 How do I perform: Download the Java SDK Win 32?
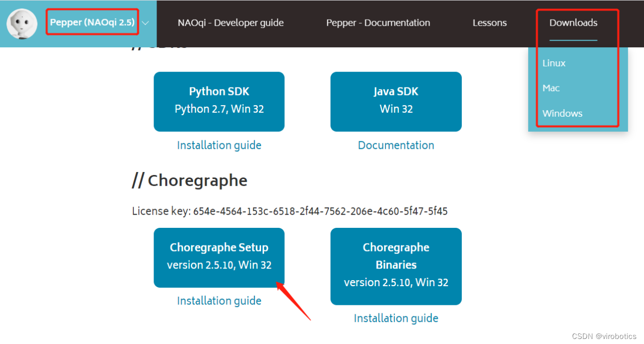[396, 102]
